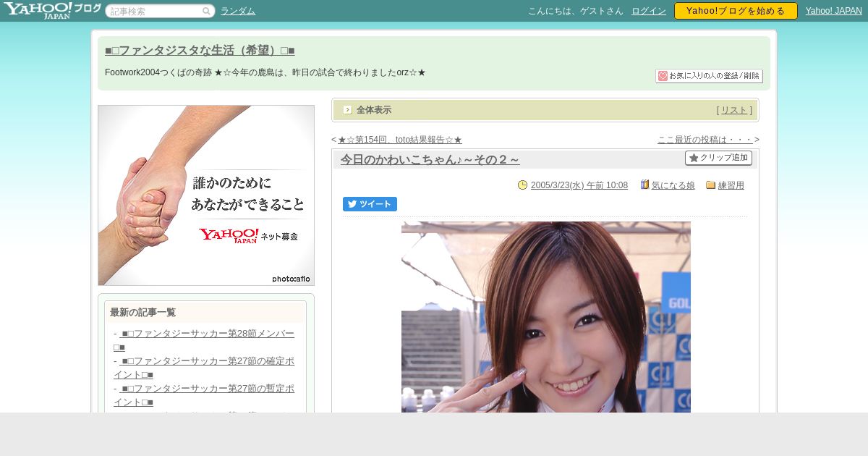Open post title 今日のかわいこちゃん

click(x=430, y=160)
